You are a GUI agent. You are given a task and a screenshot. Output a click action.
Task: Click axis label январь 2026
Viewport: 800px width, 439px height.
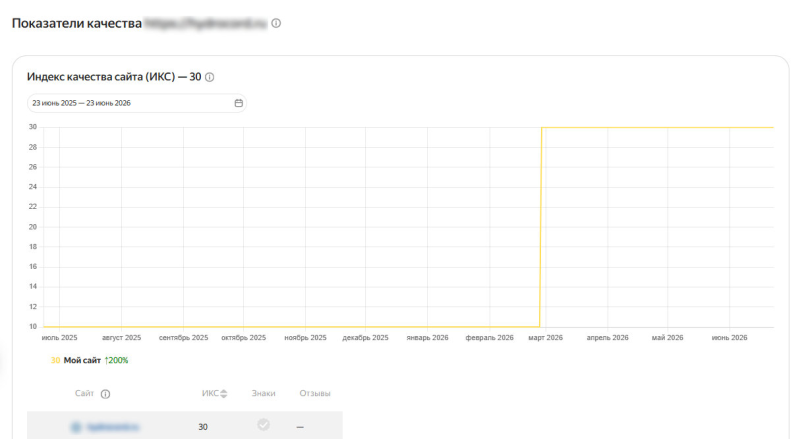click(427, 337)
